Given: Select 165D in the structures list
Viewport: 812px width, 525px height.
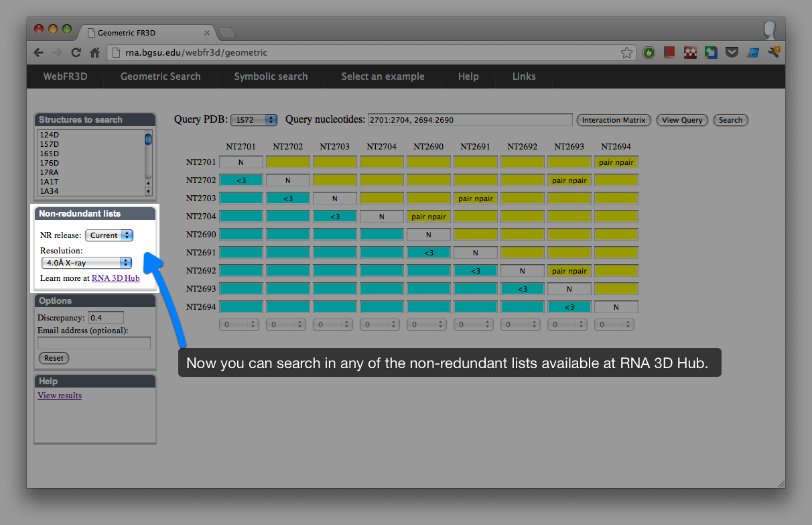Looking at the screenshot, I should [x=50, y=154].
